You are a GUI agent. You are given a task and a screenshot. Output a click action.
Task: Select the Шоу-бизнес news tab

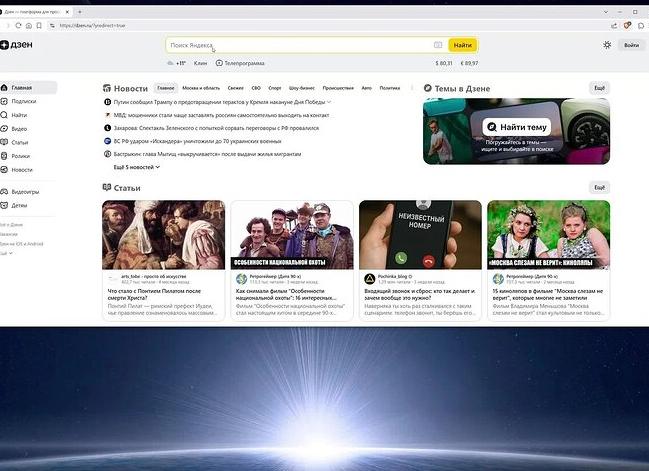click(302, 88)
